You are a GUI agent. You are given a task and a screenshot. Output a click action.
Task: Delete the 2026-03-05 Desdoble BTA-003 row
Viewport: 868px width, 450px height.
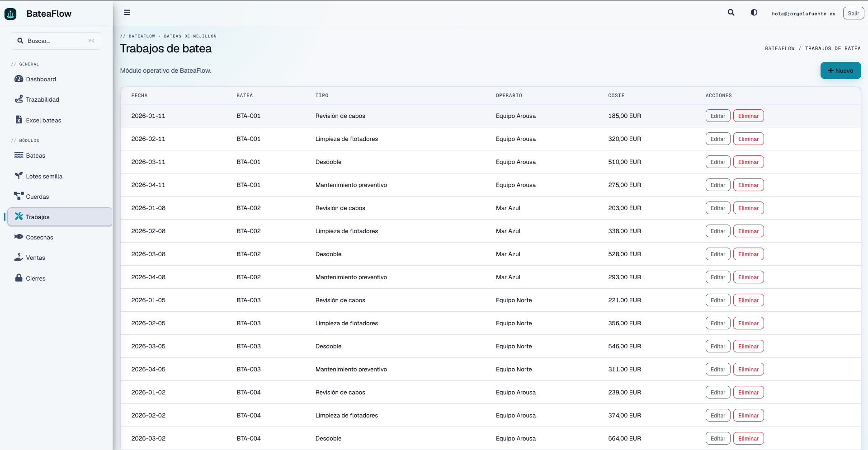pyautogui.click(x=748, y=346)
